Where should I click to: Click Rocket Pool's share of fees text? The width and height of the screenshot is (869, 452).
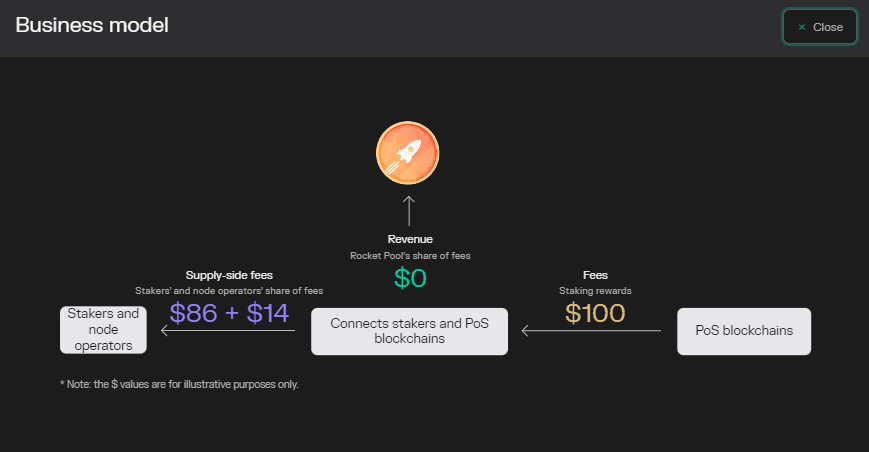[410, 256]
